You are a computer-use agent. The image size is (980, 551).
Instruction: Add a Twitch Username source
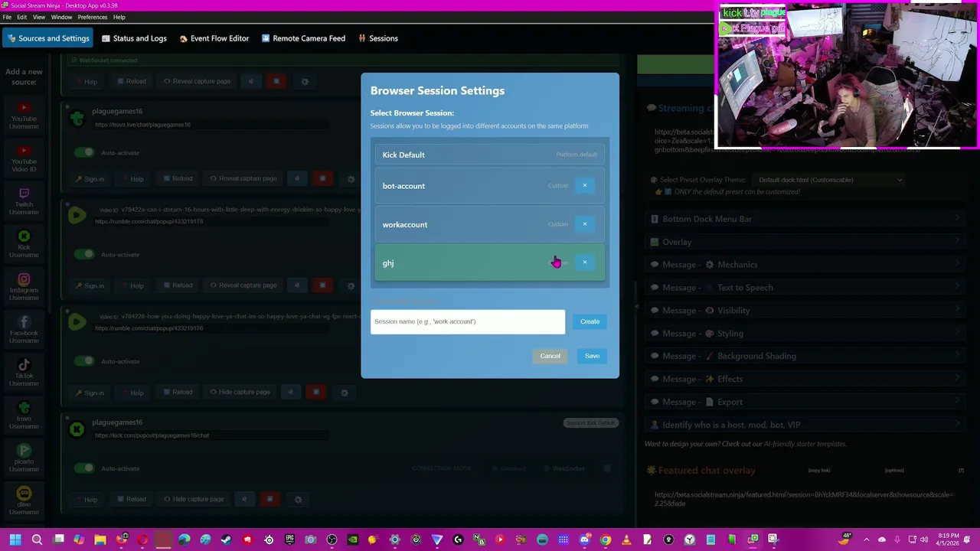[24, 202]
